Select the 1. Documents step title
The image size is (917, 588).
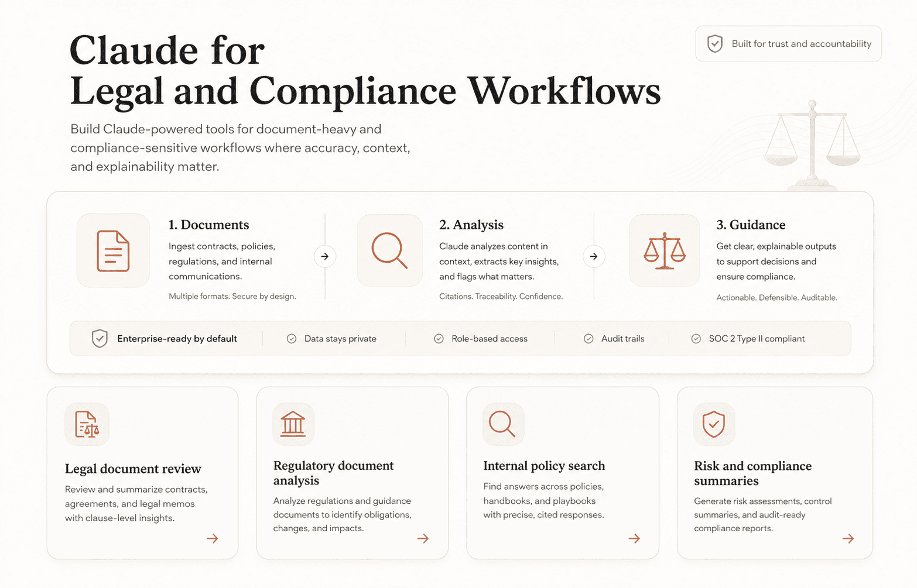click(208, 225)
